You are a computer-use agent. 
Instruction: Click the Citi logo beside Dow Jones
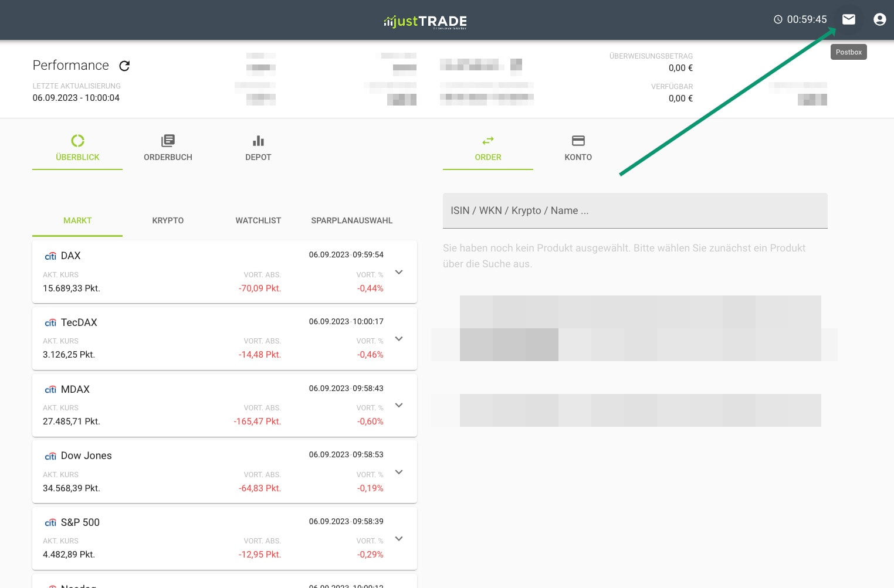50,456
